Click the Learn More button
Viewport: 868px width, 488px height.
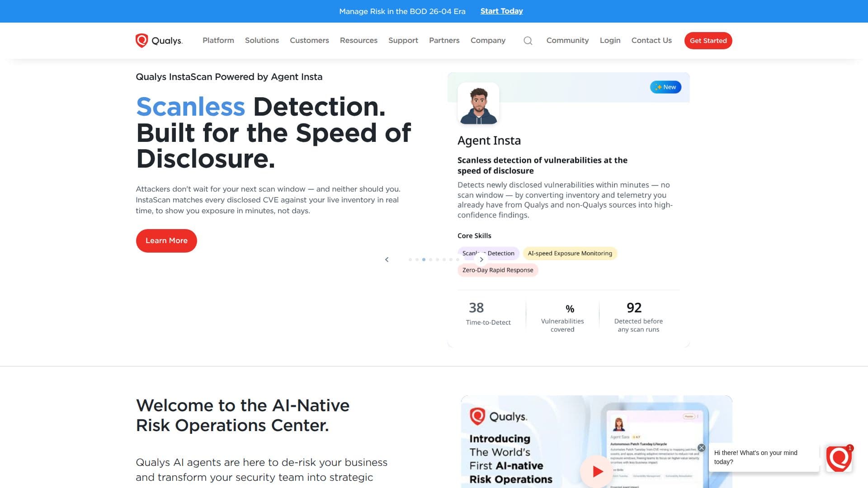click(x=166, y=241)
